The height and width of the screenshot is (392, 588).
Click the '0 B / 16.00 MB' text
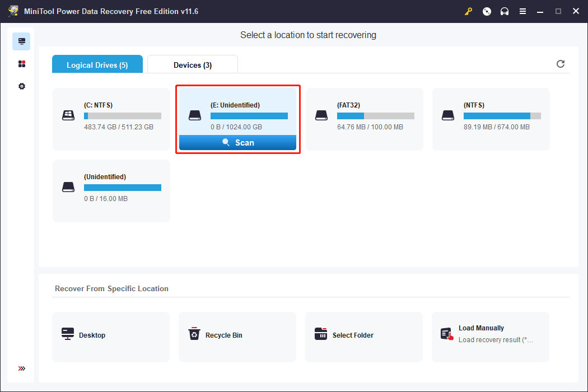[106, 198]
